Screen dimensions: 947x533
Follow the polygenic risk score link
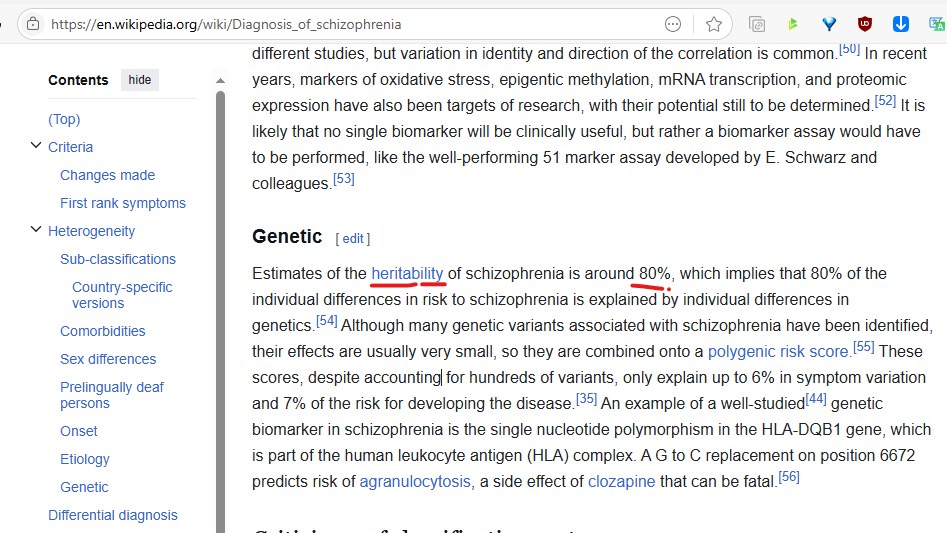pyautogui.click(x=778, y=351)
